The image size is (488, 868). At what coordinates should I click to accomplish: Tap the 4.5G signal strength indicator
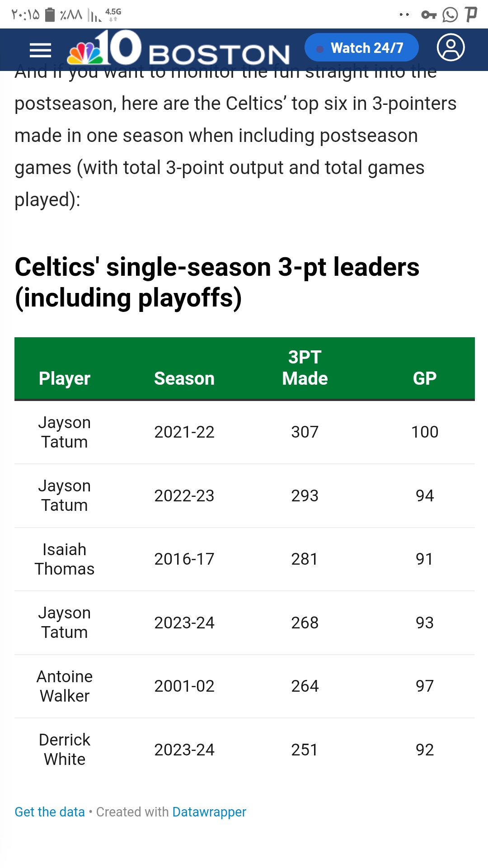[104, 15]
